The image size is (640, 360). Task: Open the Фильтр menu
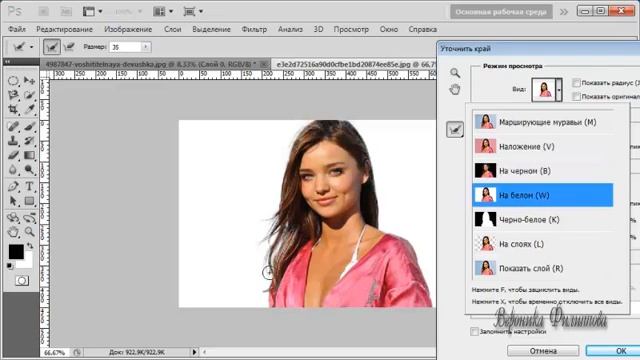pyautogui.click(x=254, y=29)
